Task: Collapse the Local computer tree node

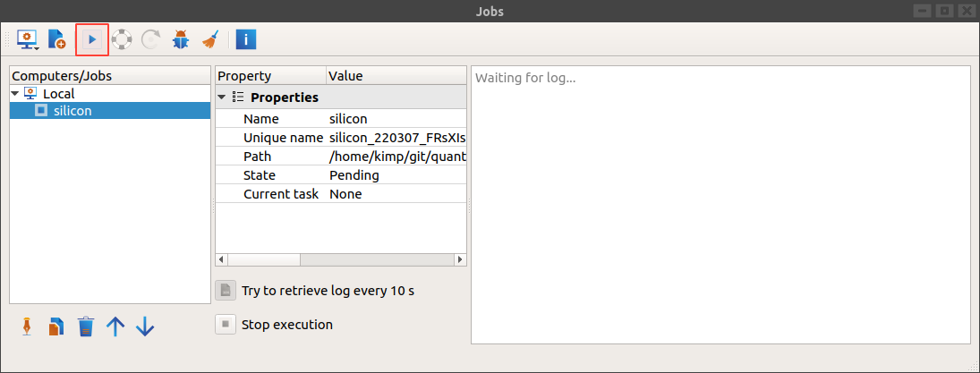Action: coord(15,94)
